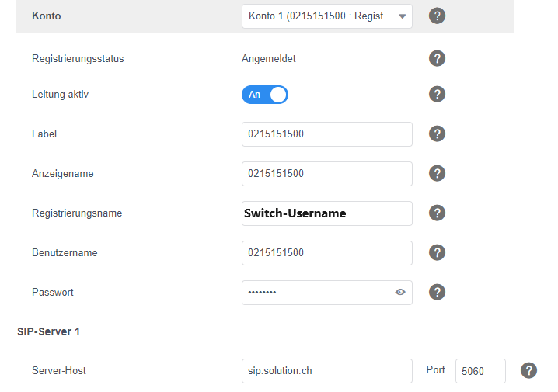This screenshot has width=558, height=392.
Task: Reveal password with the eye icon
Action: coord(400,292)
